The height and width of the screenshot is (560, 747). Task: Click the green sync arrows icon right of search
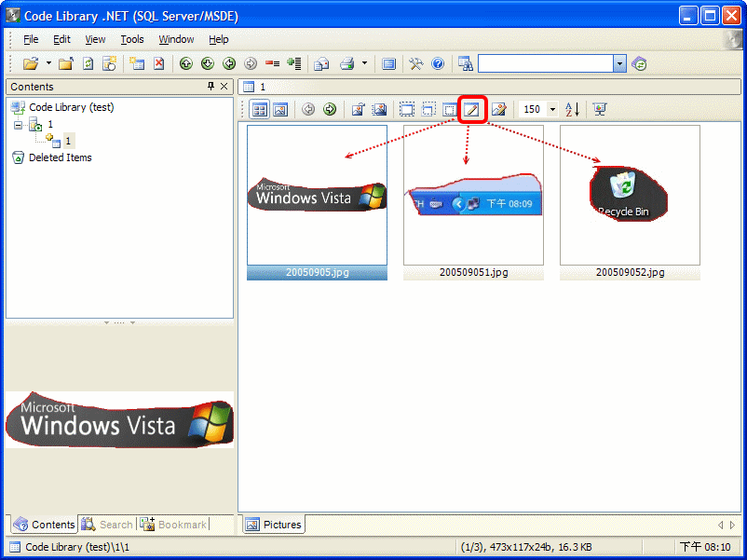tap(639, 63)
